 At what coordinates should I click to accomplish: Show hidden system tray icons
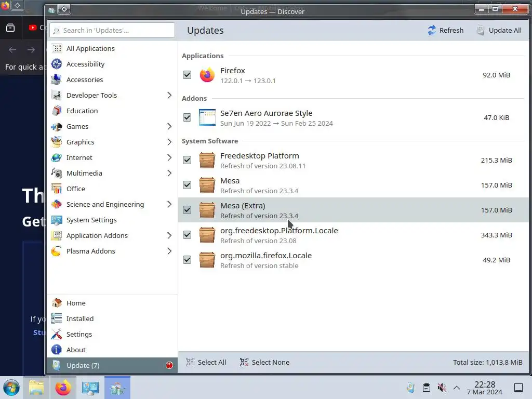click(x=457, y=388)
